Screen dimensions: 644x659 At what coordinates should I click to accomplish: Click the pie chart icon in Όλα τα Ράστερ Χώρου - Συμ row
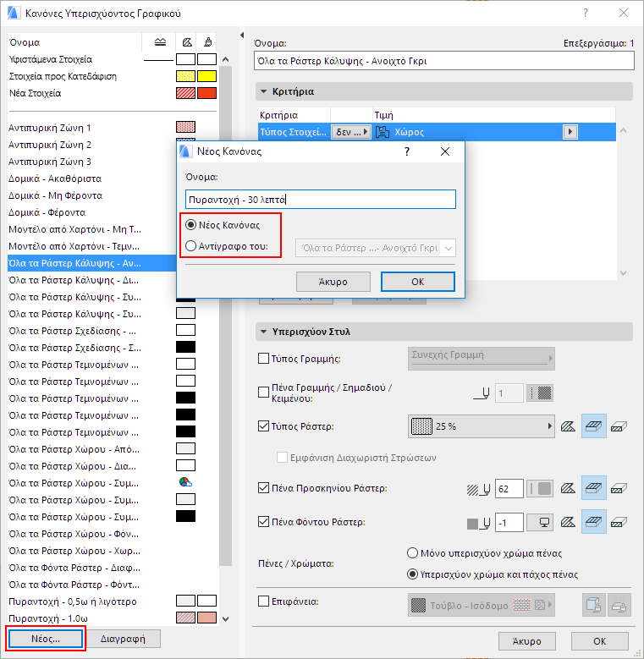pyautogui.click(x=185, y=482)
